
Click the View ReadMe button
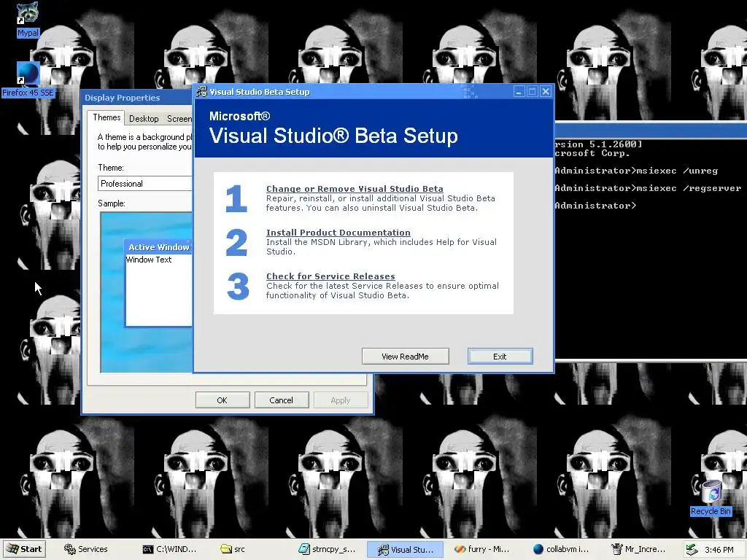[406, 356]
